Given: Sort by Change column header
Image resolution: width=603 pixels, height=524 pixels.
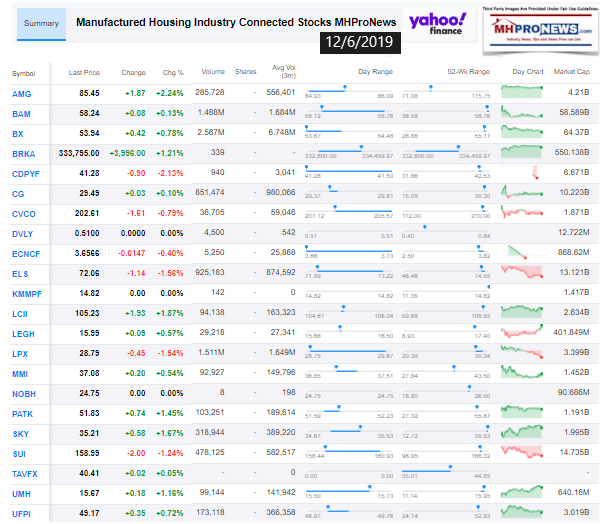Looking at the screenshot, I should click(133, 73).
